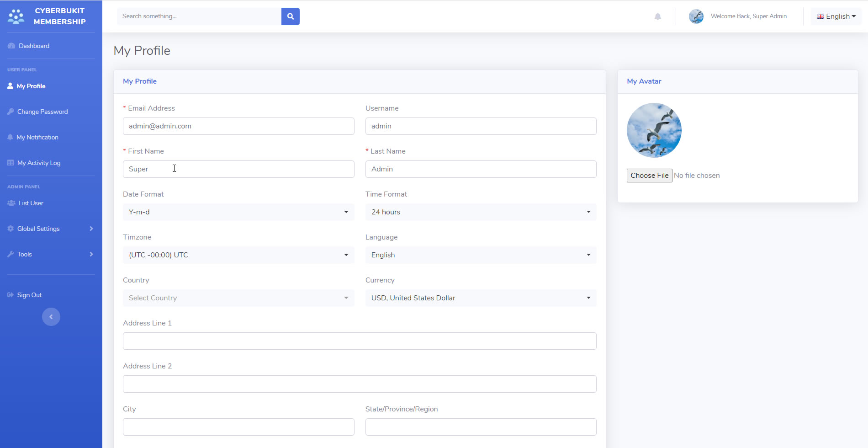Image resolution: width=868 pixels, height=448 pixels.
Task: Expand the Global Settings submenu
Action: coord(50,229)
